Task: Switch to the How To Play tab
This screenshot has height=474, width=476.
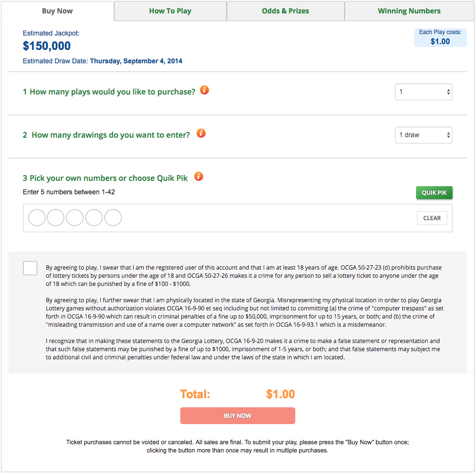Action: pos(170,11)
